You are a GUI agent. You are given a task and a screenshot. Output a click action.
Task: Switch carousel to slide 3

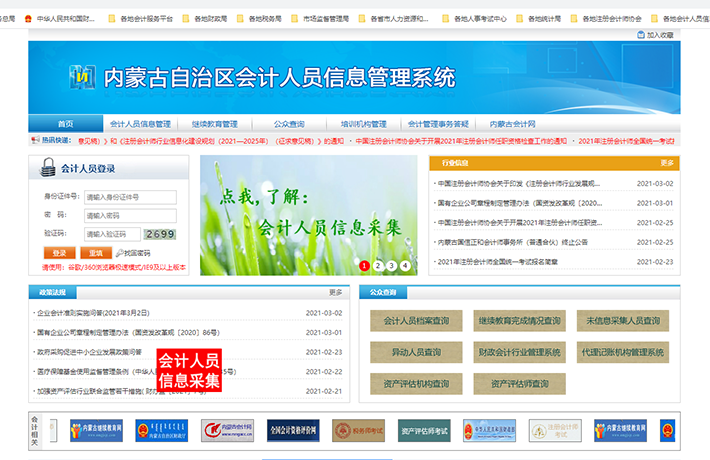click(x=391, y=265)
